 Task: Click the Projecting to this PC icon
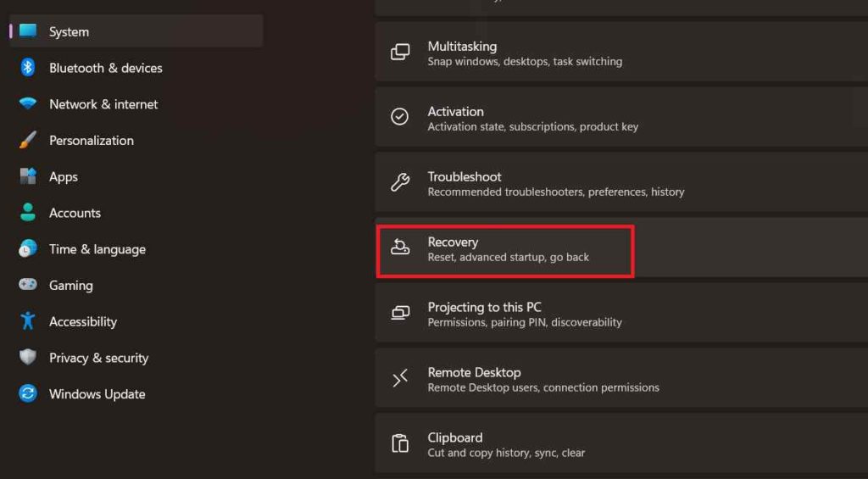400,313
